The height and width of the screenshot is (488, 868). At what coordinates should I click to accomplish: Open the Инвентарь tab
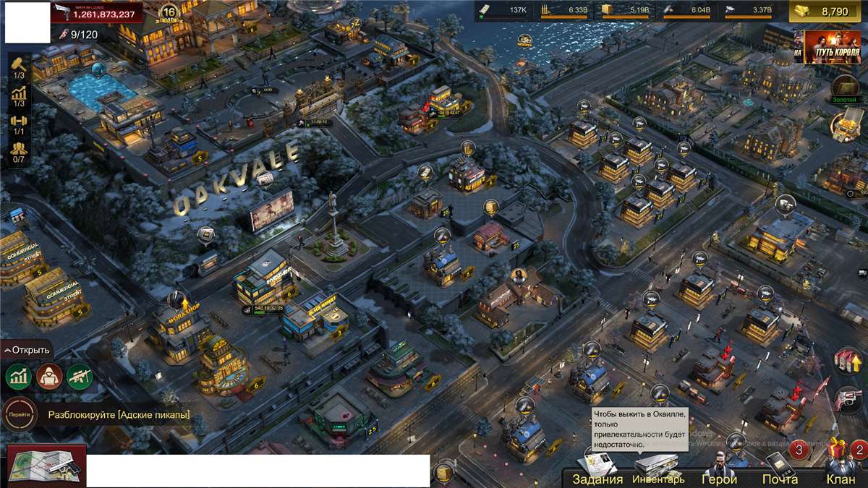point(658,471)
